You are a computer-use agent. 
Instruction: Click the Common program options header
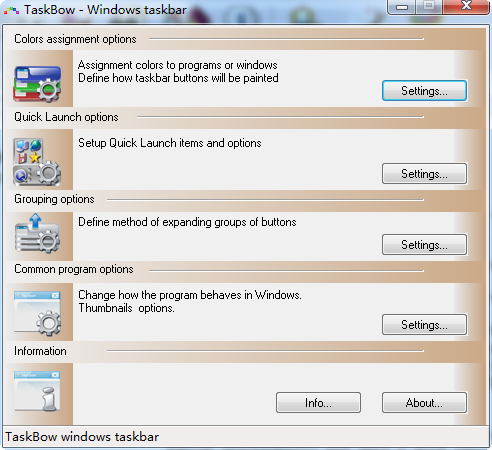(74, 269)
